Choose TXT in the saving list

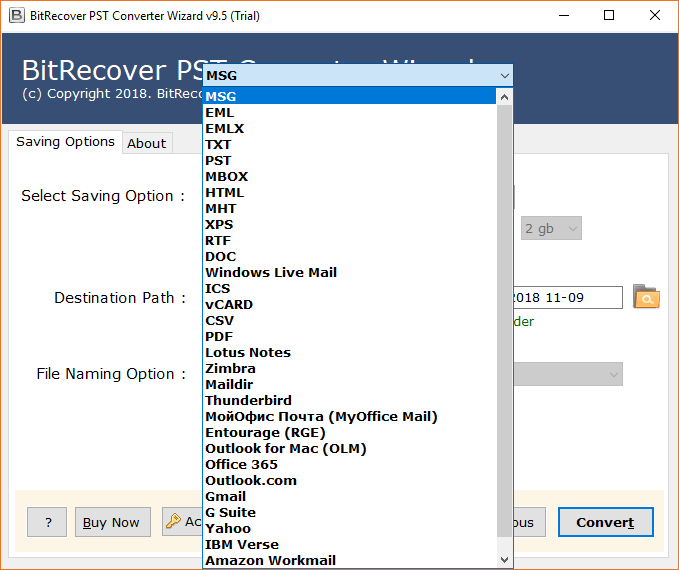[x=349, y=144]
